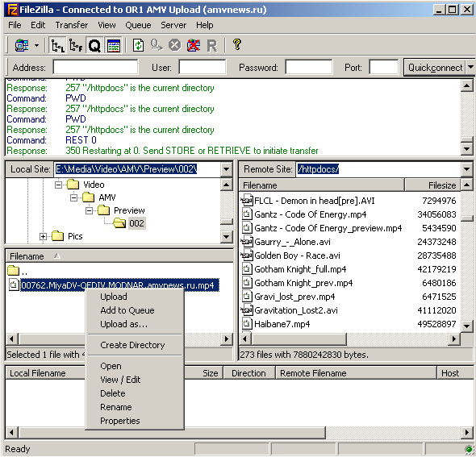The image size is (476, 457).
Task: Click the FileZilla title bar logo icon
Action: (12, 10)
